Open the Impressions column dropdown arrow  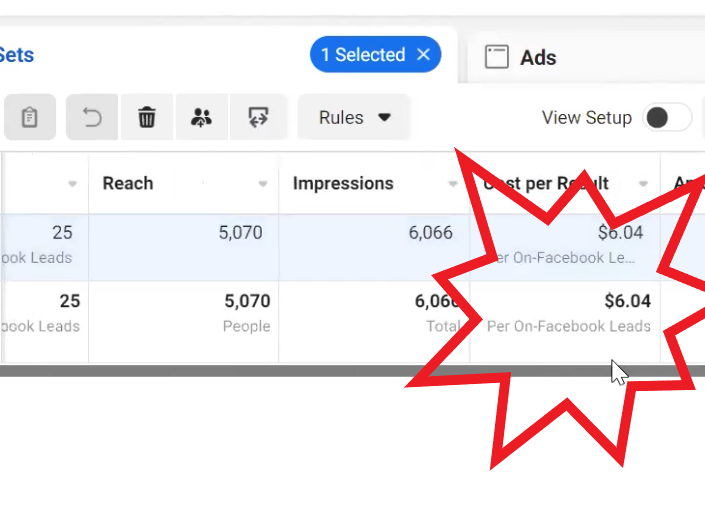point(453,184)
